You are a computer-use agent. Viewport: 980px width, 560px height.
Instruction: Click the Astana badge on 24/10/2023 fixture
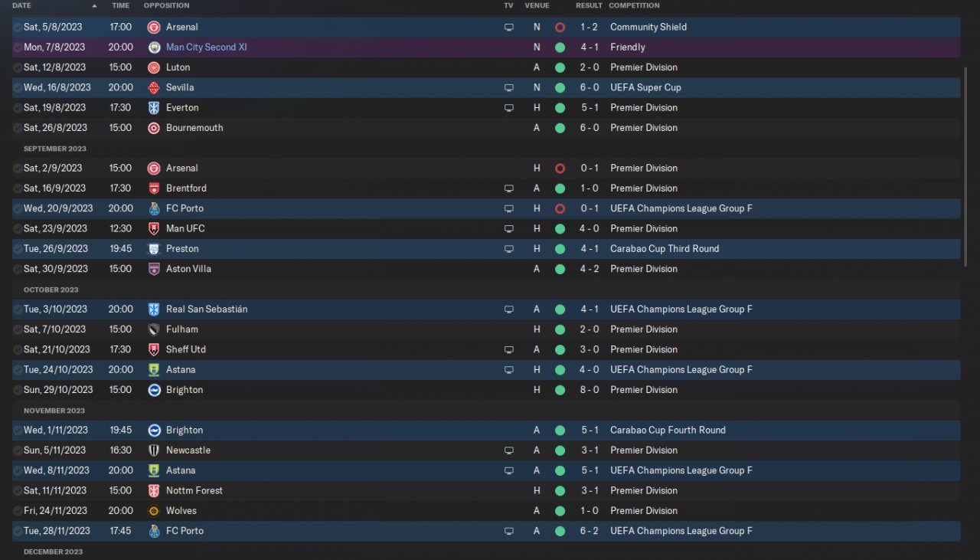click(154, 370)
